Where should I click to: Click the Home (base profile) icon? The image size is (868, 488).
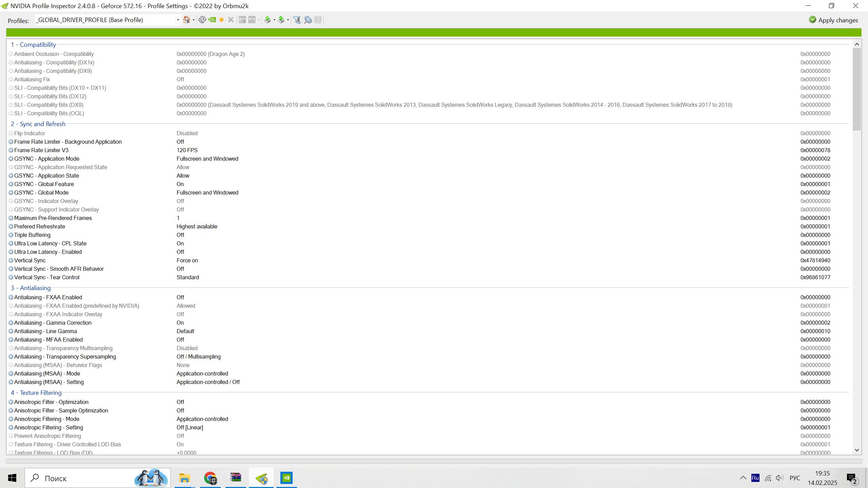(186, 20)
